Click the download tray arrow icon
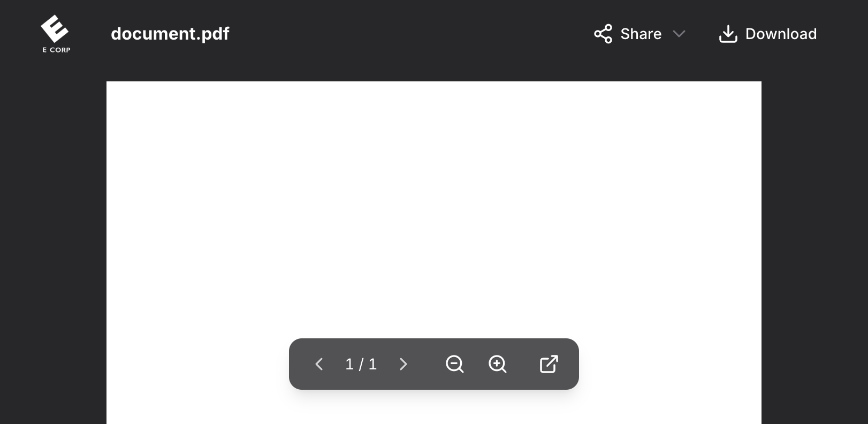The image size is (868, 424). [728, 34]
